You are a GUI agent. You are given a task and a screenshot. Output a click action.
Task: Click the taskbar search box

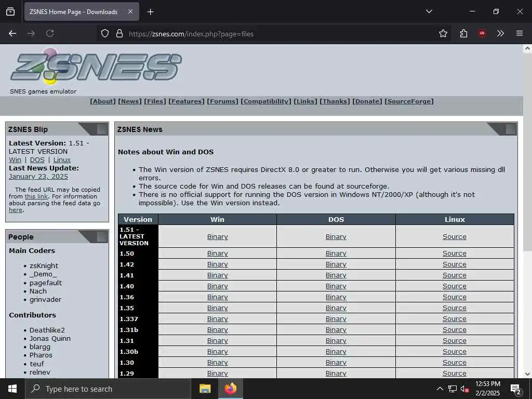pyautogui.click(x=108, y=389)
